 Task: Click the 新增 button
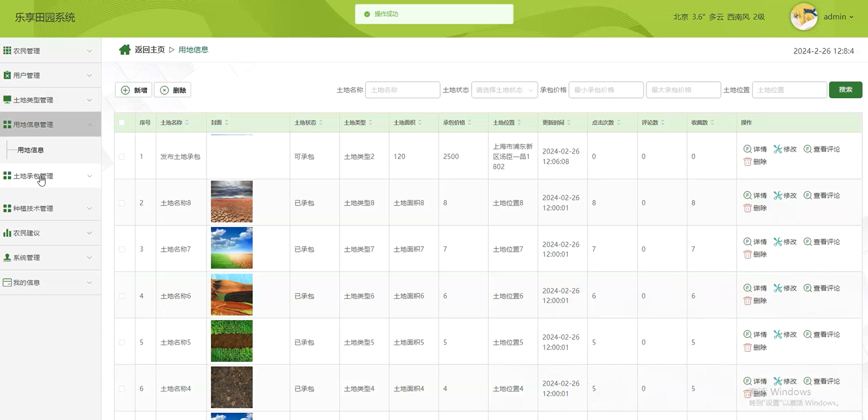point(133,90)
